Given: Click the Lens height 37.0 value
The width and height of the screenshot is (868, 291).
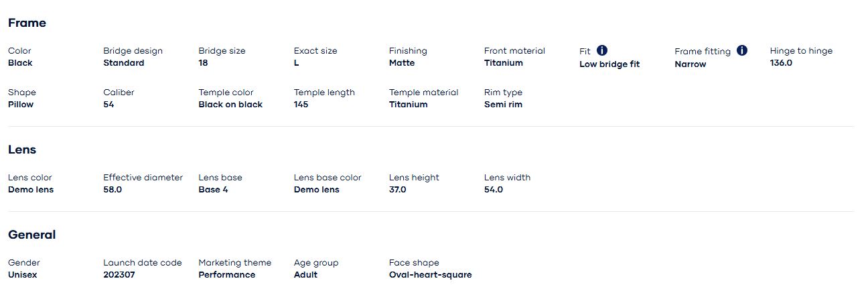Looking at the screenshot, I should click(x=397, y=190).
